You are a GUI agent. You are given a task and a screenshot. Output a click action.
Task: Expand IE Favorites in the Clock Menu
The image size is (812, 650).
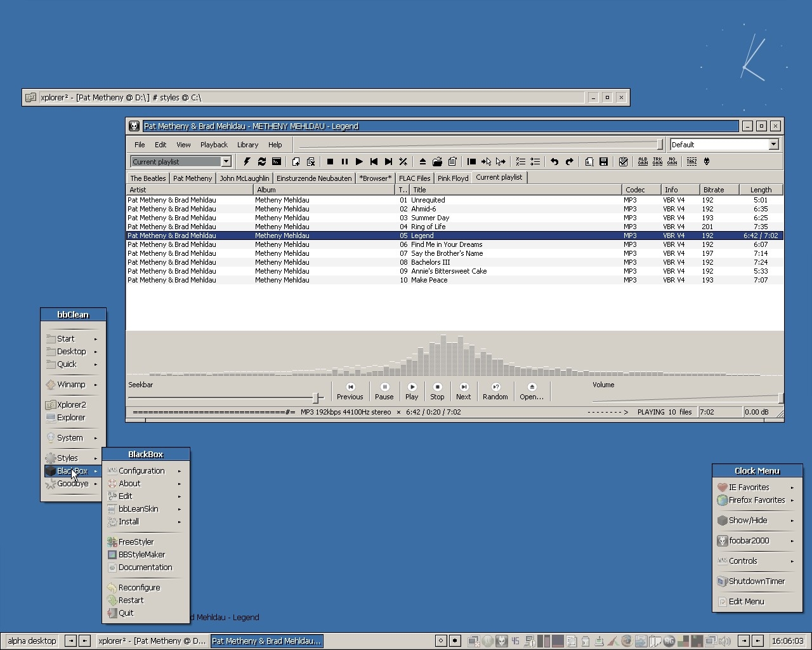(x=757, y=487)
